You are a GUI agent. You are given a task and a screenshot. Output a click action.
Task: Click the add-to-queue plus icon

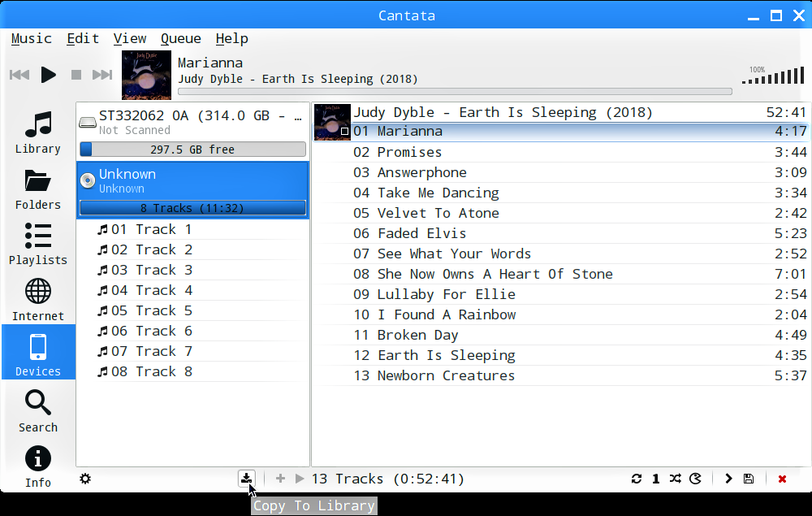(280, 478)
